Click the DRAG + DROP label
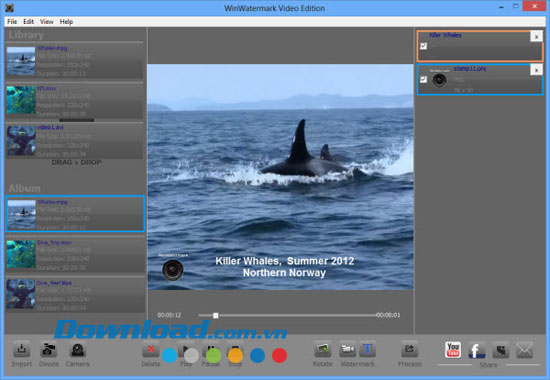550x380 pixels. [76, 162]
